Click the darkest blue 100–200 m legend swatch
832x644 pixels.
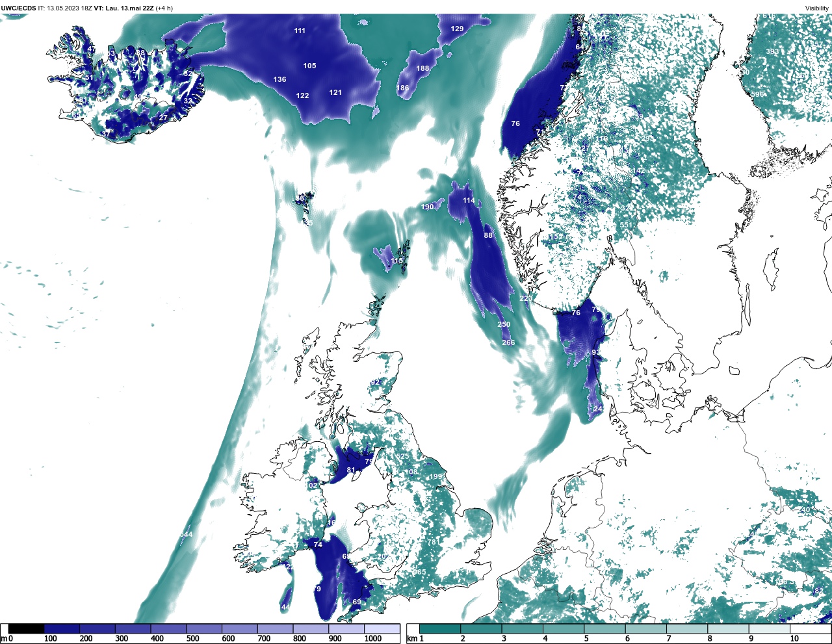point(62,629)
